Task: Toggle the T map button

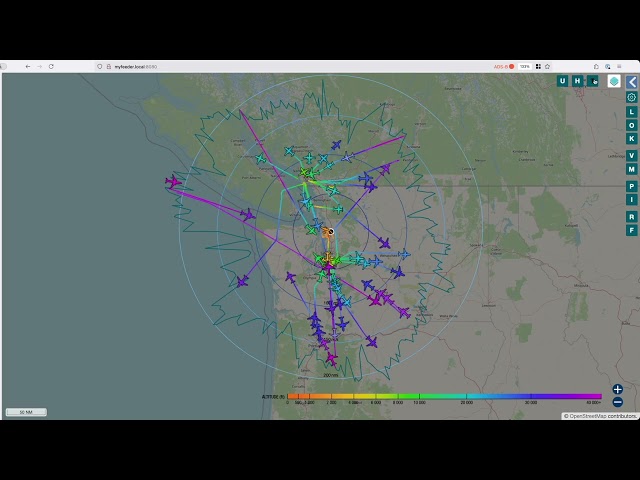Action: [593, 81]
